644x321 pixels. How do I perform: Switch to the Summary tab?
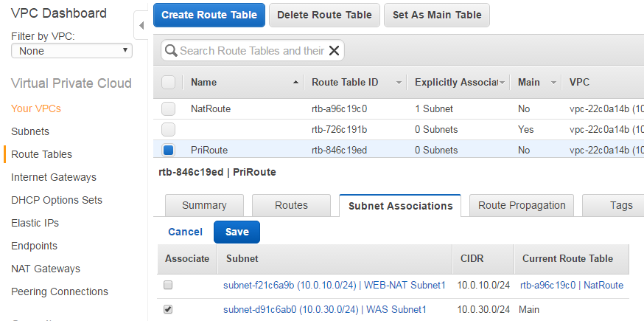(204, 205)
